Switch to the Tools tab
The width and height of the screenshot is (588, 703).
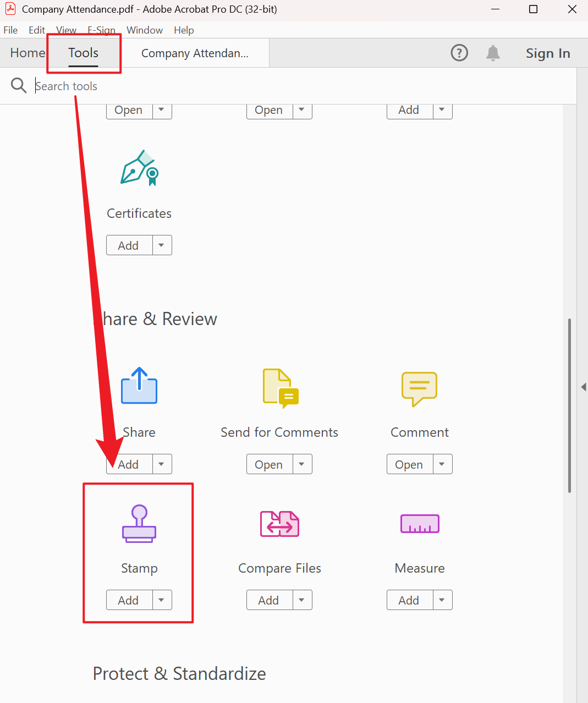coord(83,53)
